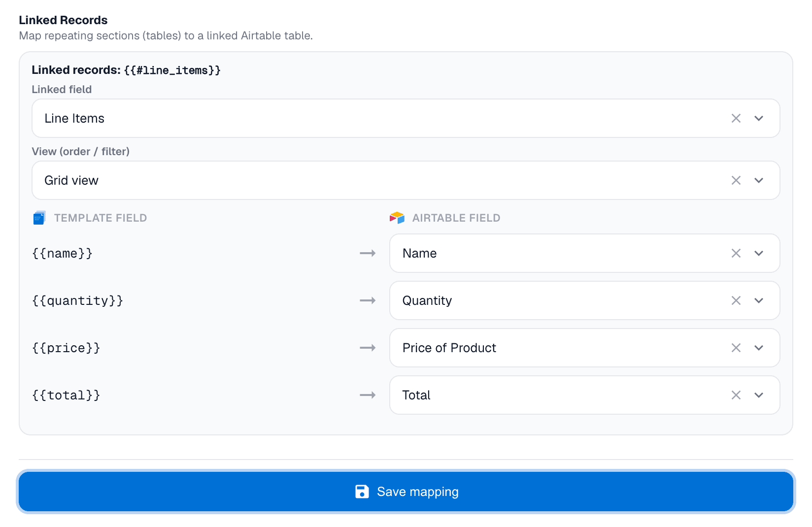812x527 pixels.
Task: Open the Grid view dropdown chevron
Action: tap(759, 180)
